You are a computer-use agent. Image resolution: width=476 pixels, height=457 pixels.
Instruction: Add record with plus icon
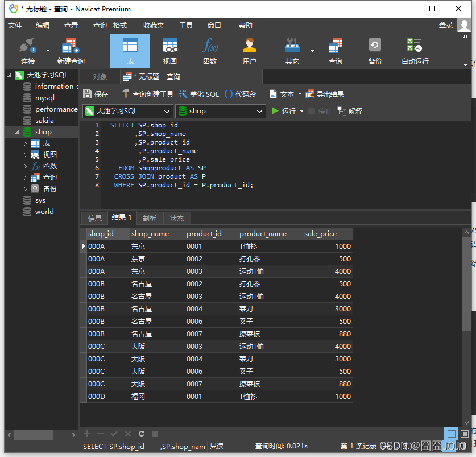pyautogui.click(x=87, y=434)
